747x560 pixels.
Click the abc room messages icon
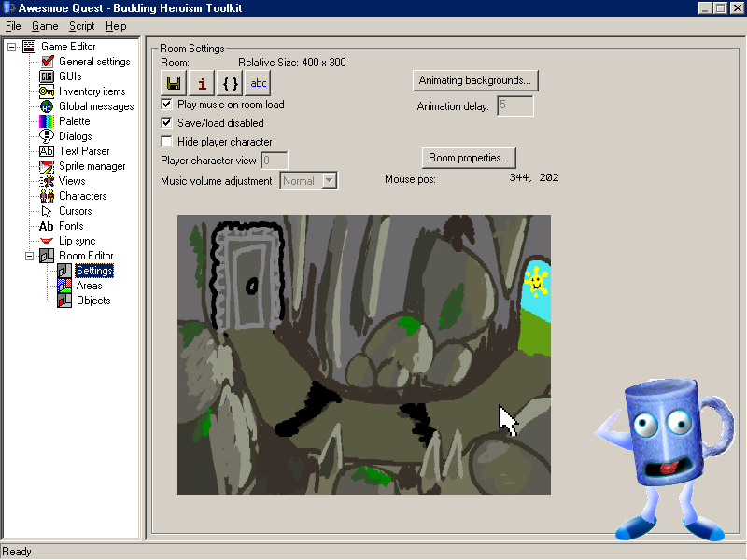click(x=259, y=83)
